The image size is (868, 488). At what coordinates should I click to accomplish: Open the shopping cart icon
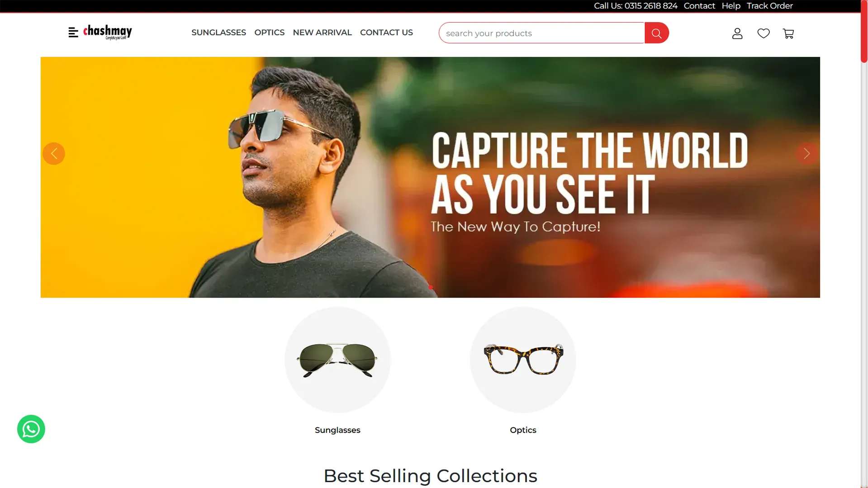point(788,33)
